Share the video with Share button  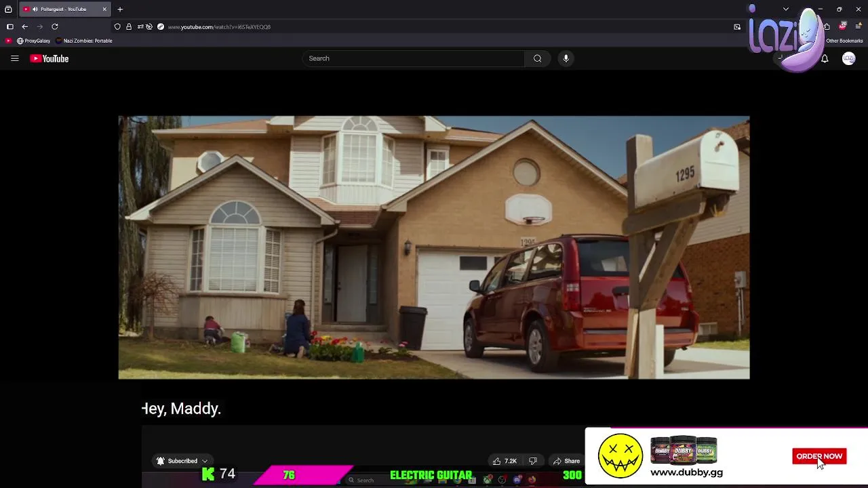566,461
